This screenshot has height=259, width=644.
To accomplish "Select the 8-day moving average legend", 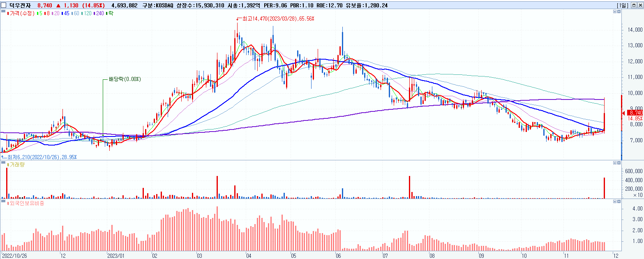I will tap(47, 14).
